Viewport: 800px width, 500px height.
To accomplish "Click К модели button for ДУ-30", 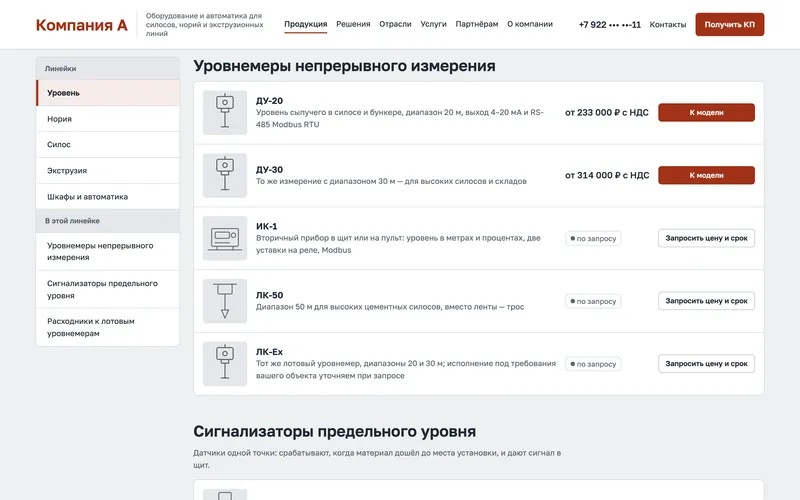I will [706, 175].
